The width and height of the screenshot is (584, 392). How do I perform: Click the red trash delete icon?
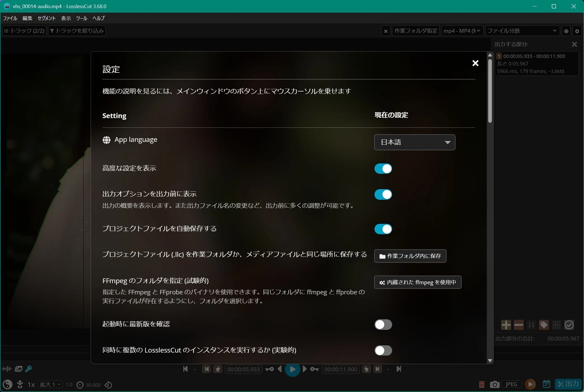[481, 384]
